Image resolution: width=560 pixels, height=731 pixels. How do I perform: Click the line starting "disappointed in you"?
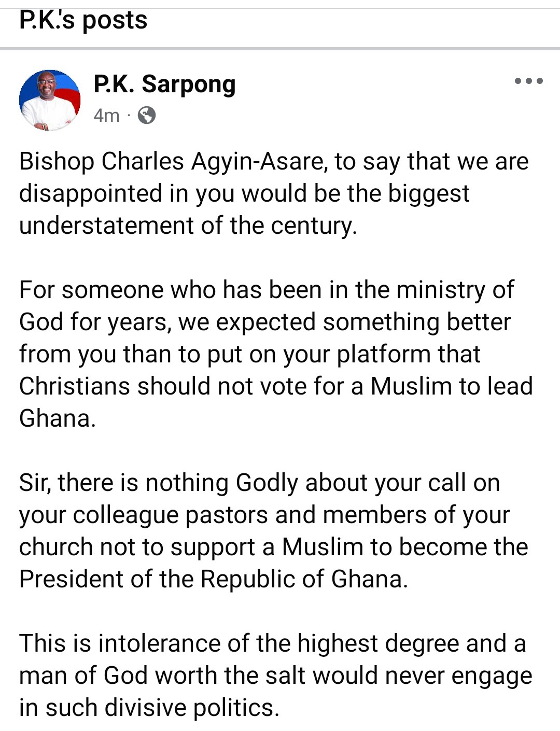244,193
